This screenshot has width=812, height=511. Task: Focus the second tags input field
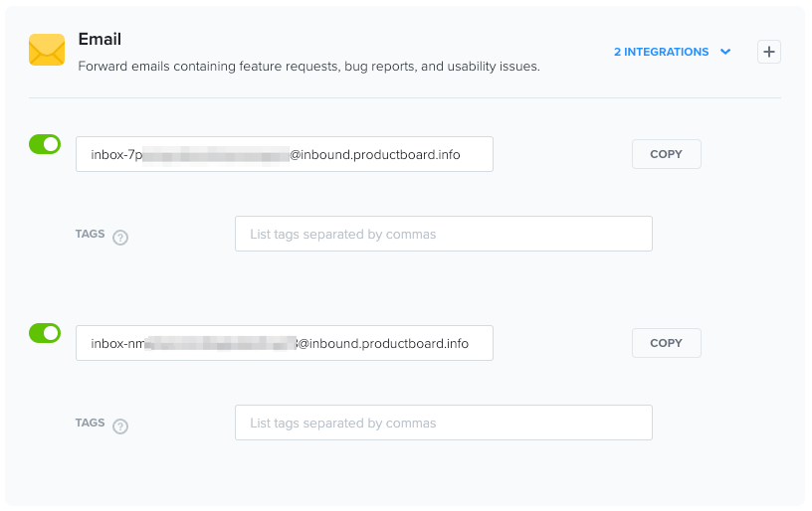(x=444, y=423)
